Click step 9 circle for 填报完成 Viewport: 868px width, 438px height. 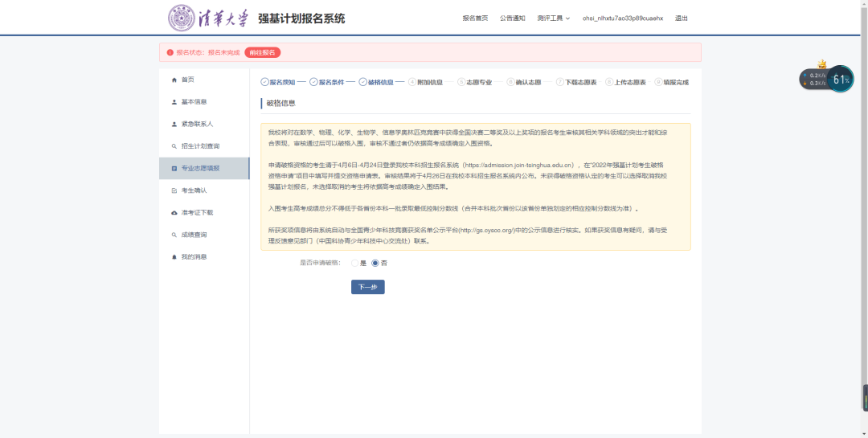[658, 82]
